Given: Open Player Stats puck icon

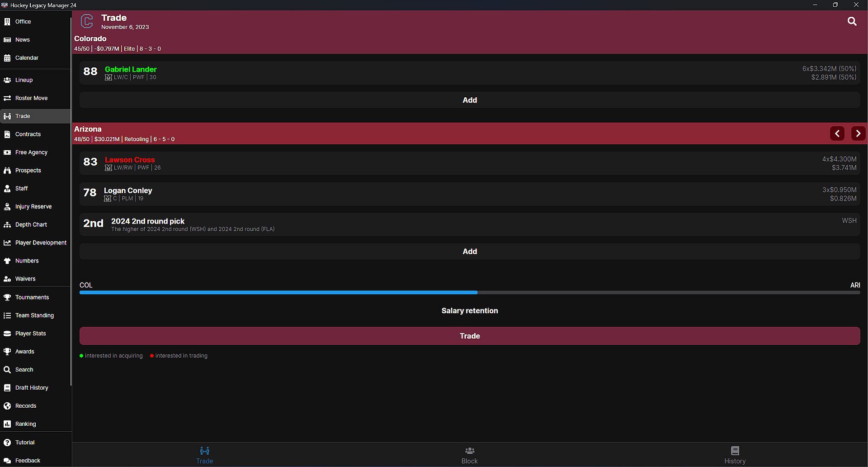Looking at the screenshot, I should tap(7, 334).
